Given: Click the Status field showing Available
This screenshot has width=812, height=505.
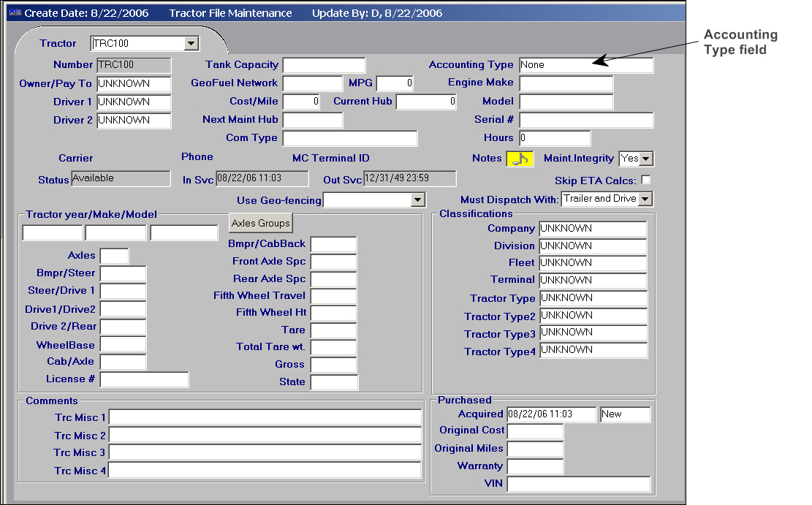Looking at the screenshot, I should [x=121, y=179].
